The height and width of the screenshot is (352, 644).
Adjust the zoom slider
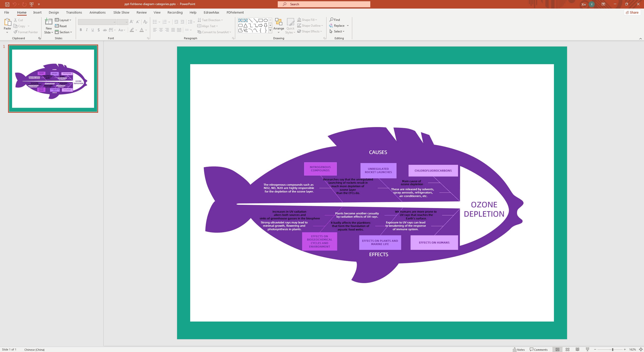[x=612, y=349]
